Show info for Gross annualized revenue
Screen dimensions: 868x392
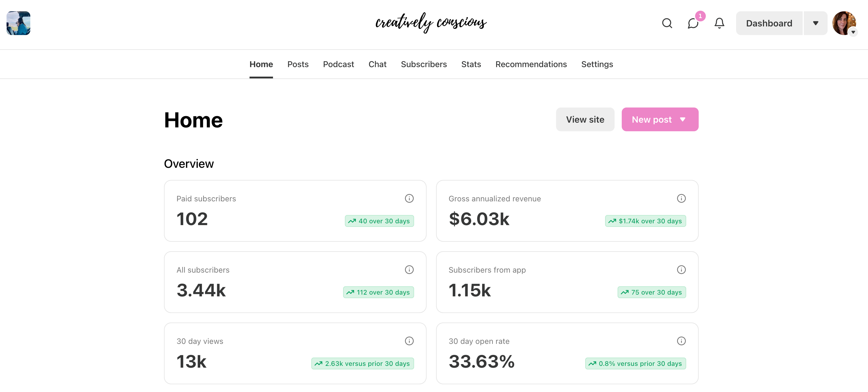pyautogui.click(x=681, y=198)
